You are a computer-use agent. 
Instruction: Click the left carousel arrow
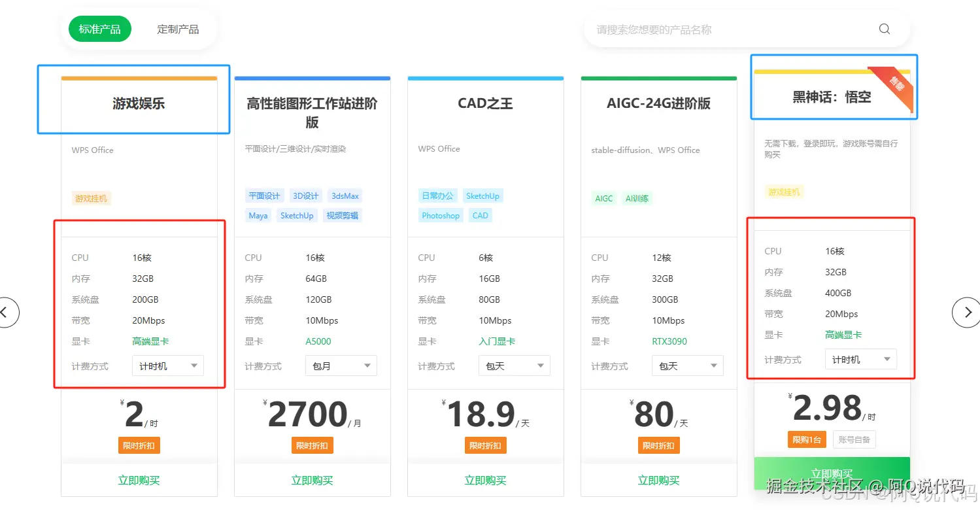pyautogui.click(x=9, y=313)
